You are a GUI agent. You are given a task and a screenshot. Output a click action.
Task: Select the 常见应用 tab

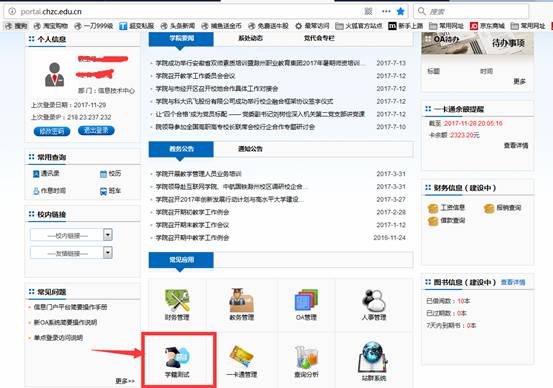coord(181,260)
